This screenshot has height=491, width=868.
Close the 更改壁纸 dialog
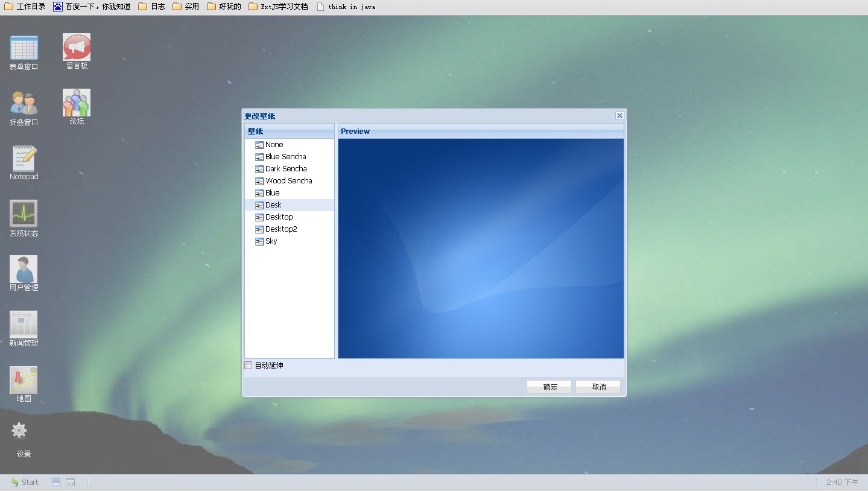click(x=619, y=115)
